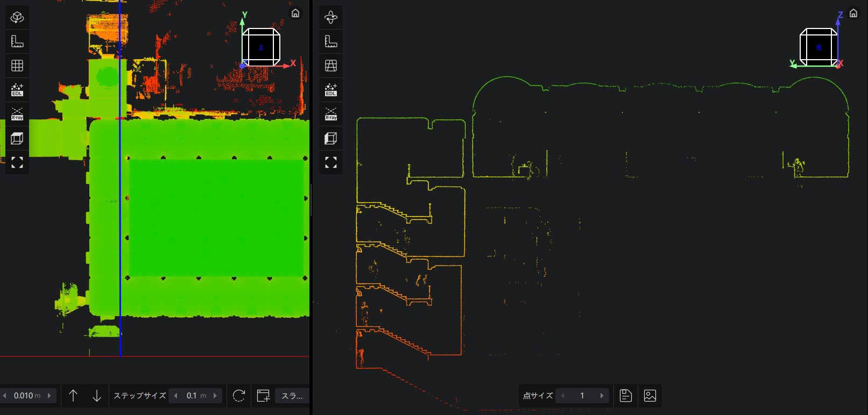Click the orbit rotation icon in right viewport
This screenshot has height=415, width=868.
331,17
